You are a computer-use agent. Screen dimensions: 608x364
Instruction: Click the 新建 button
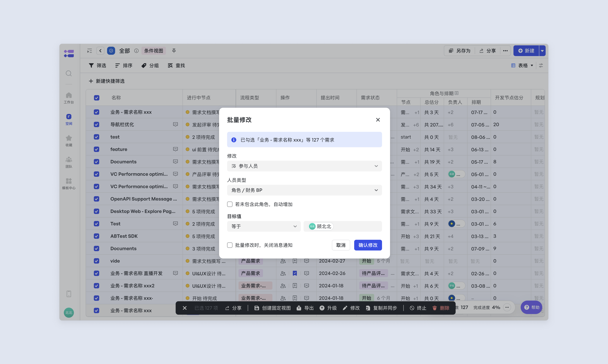[526, 51]
